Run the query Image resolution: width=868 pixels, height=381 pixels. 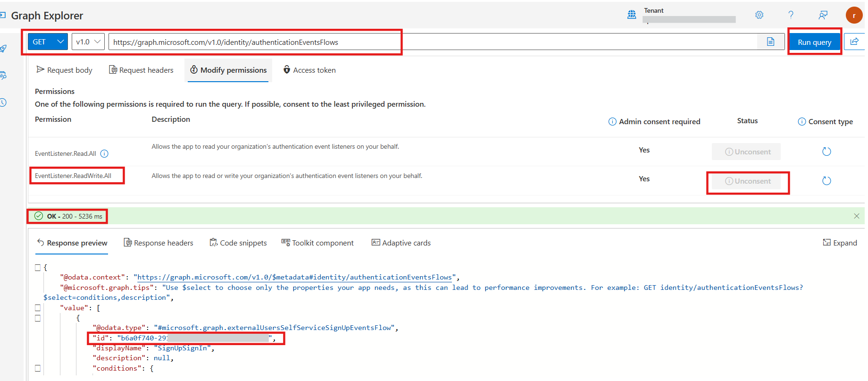pyautogui.click(x=814, y=42)
